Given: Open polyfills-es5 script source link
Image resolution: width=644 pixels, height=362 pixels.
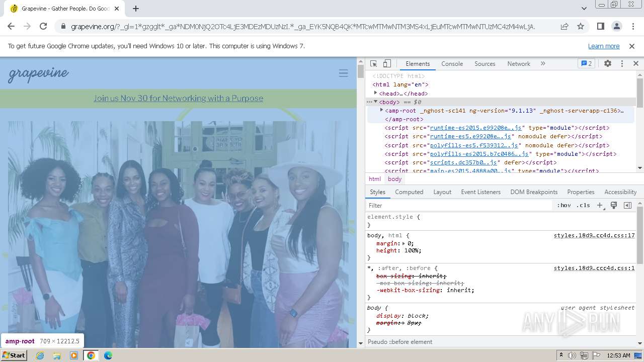Looking at the screenshot, I should [474, 145].
